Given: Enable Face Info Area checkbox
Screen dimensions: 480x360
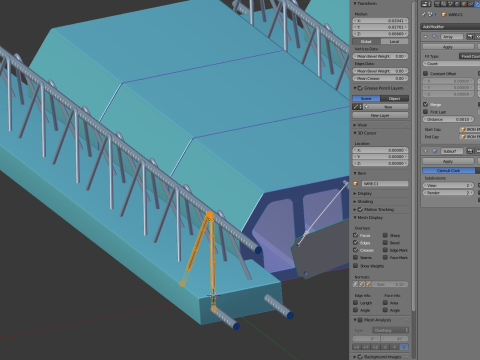Looking at the screenshot, I should 385,303.
